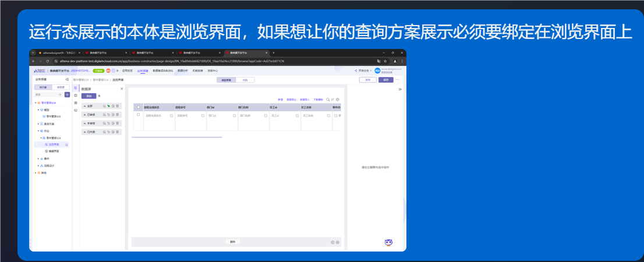Delete the 已审核 data source row
Screen dimensions: 644x262
[118, 115]
